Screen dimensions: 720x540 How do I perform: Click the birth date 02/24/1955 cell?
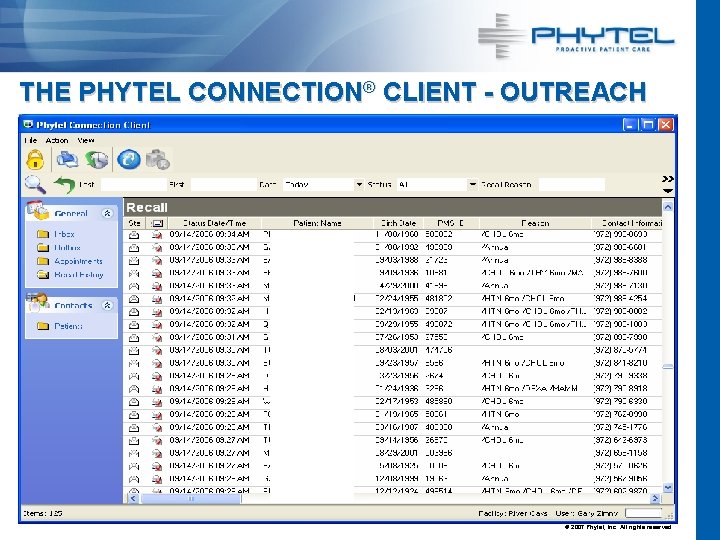click(397, 298)
